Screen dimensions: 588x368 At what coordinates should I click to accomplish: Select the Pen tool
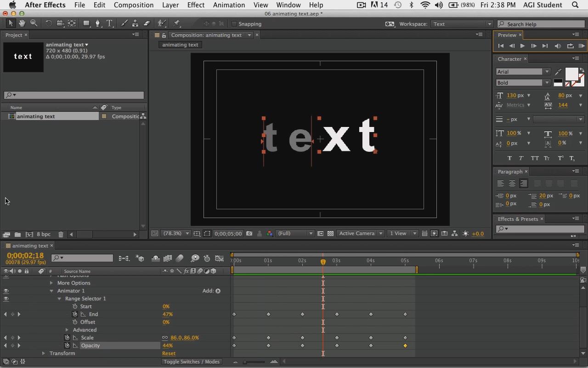point(98,23)
